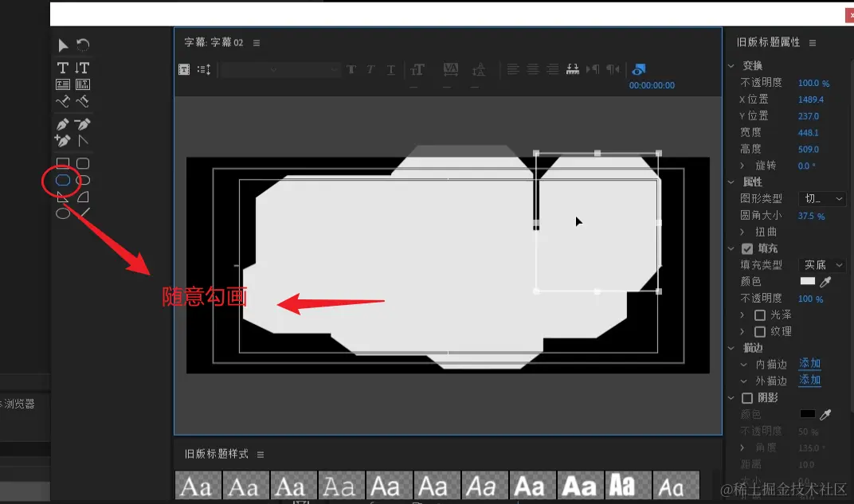This screenshot has width=854, height=504.
Task: Collapse the 属性 section
Action: pyautogui.click(x=731, y=182)
